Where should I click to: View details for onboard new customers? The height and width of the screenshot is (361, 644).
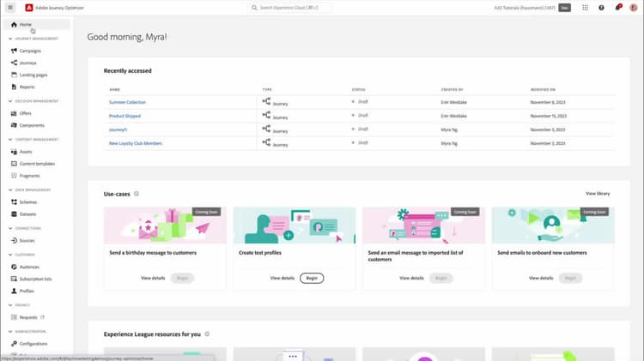[x=541, y=278]
